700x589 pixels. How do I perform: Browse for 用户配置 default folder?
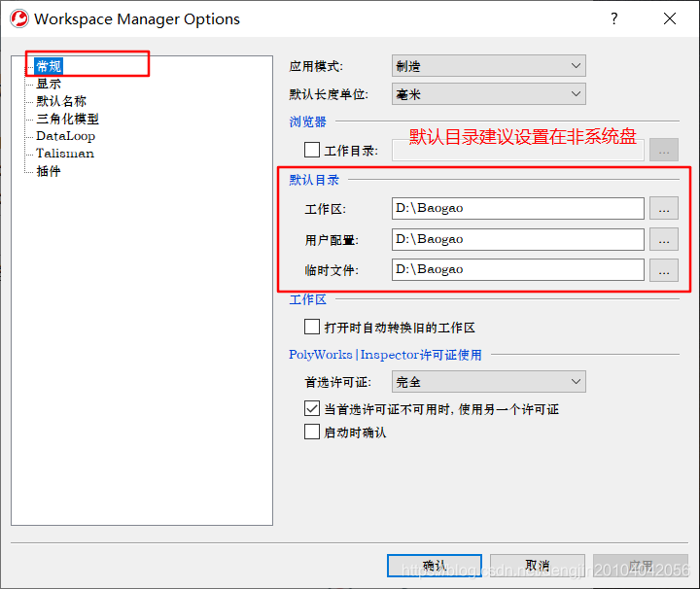(664, 239)
